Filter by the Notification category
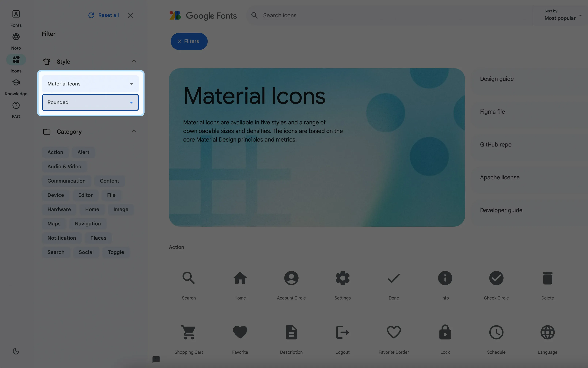Viewport: 588px width, 368px height. [62, 238]
